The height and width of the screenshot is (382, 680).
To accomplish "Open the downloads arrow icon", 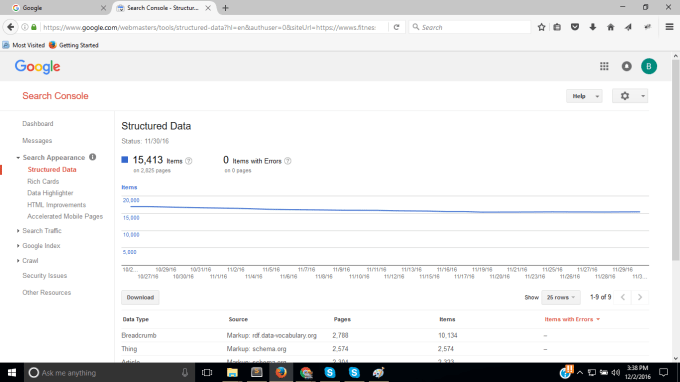I will (593, 27).
